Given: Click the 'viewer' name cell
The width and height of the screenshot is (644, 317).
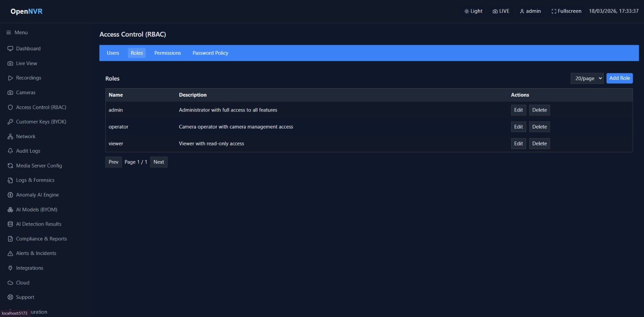Looking at the screenshot, I should (116, 144).
